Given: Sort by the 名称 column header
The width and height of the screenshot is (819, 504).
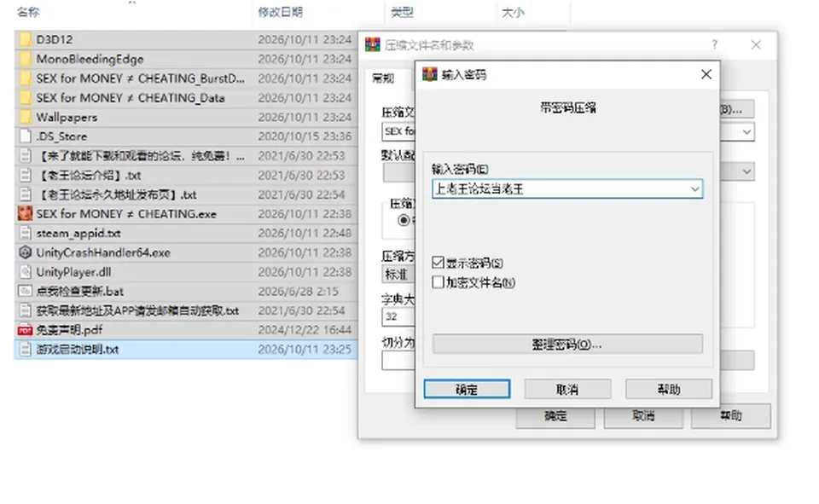Looking at the screenshot, I should [x=28, y=12].
